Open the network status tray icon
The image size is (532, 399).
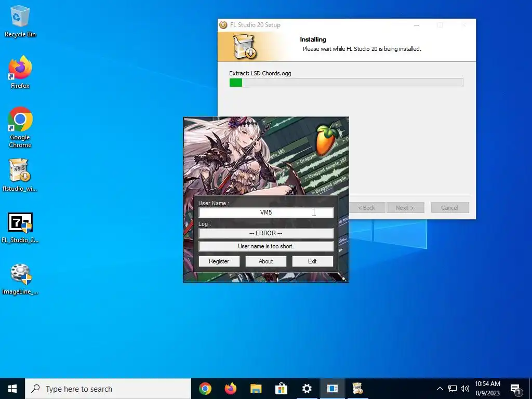click(453, 389)
